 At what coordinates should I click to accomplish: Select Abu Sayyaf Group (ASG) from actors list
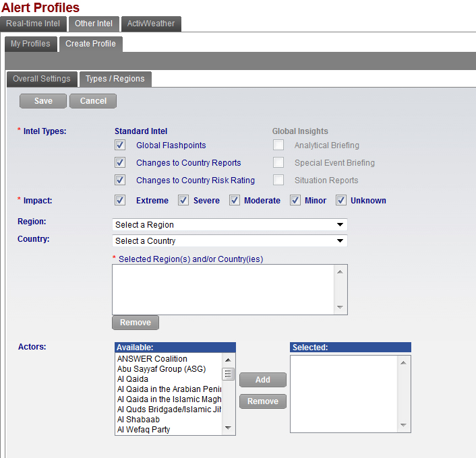(x=161, y=369)
